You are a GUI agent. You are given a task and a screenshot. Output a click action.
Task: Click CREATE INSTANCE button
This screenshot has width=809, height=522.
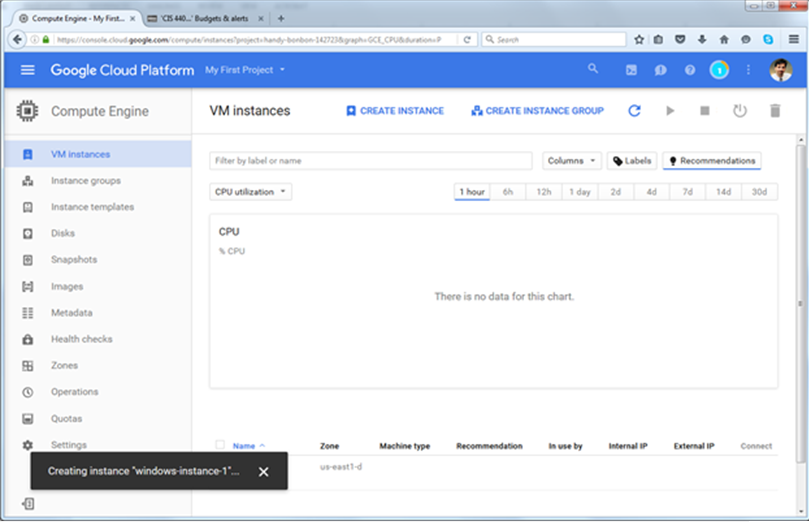click(x=395, y=111)
